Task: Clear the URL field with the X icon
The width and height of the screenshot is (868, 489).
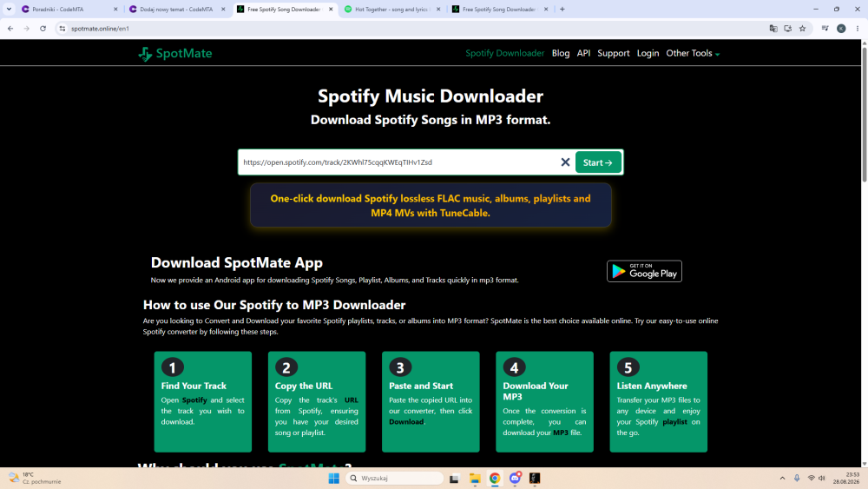Action: (x=565, y=162)
